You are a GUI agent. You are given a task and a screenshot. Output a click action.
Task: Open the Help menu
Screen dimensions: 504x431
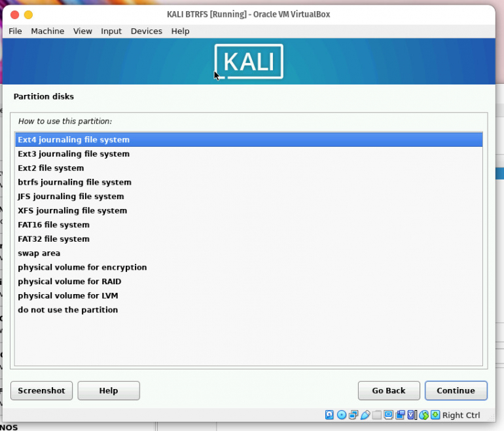pyautogui.click(x=180, y=31)
